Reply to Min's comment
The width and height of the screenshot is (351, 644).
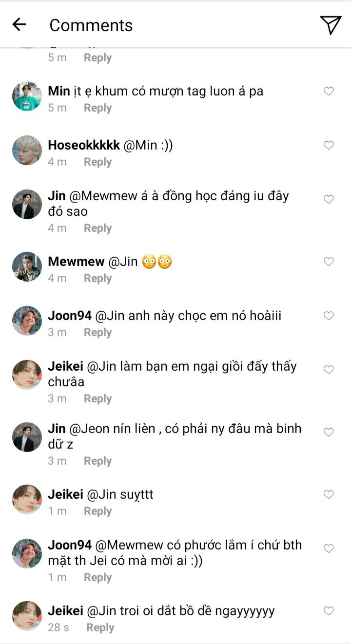97,108
